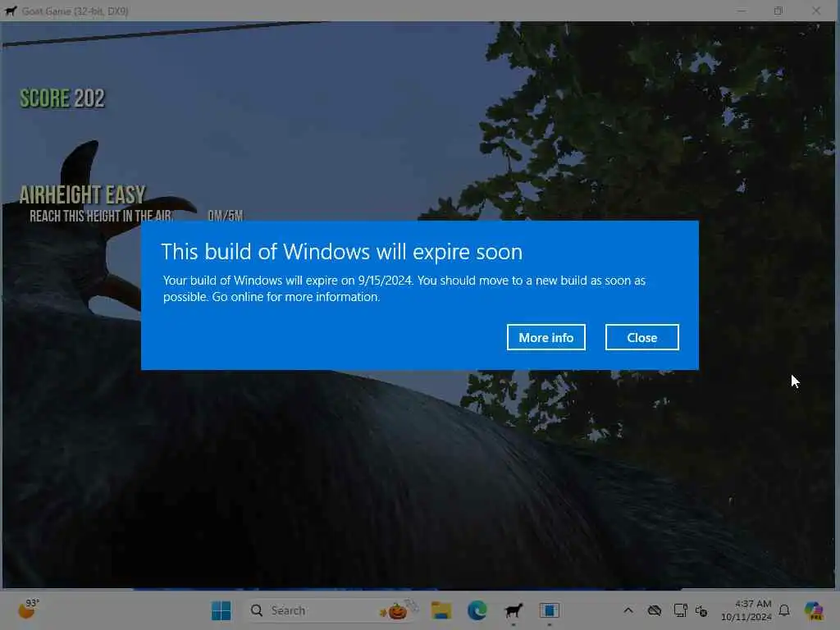
Task: Click the AIRHEIGHT EASY quest title
Action: point(83,194)
